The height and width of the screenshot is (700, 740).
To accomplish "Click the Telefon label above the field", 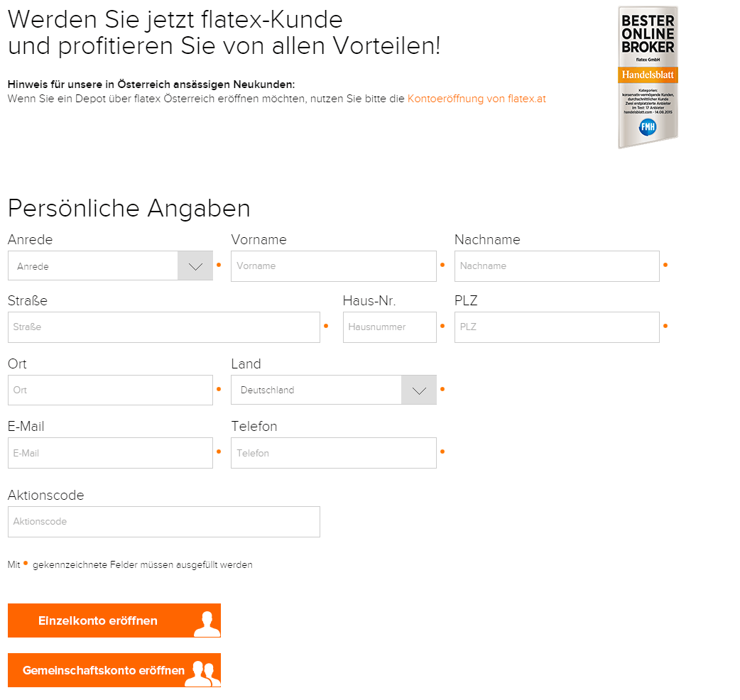I will (x=254, y=427).
